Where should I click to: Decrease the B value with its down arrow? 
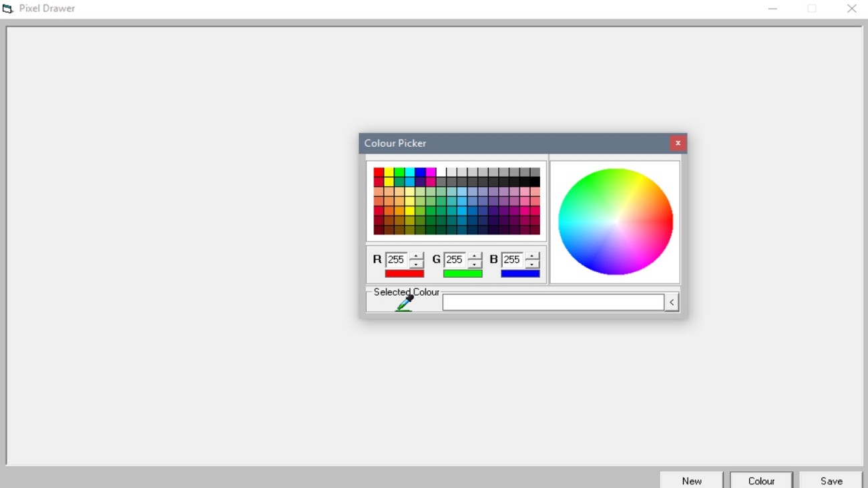[532, 264]
